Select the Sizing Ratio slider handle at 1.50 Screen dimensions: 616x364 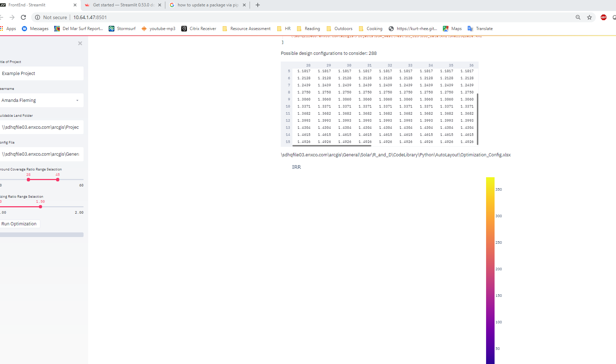(x=40, y=206)
